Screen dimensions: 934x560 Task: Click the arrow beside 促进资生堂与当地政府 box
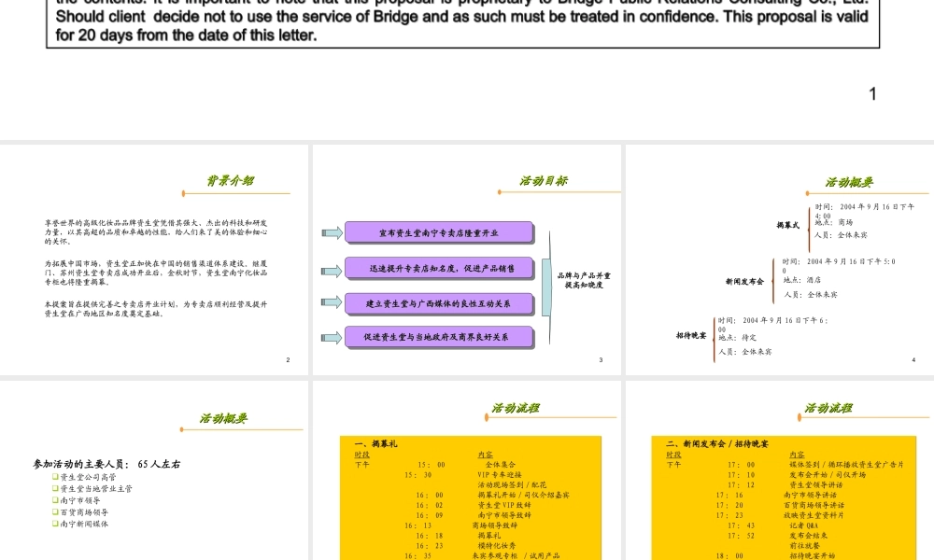tap(332, 337)
